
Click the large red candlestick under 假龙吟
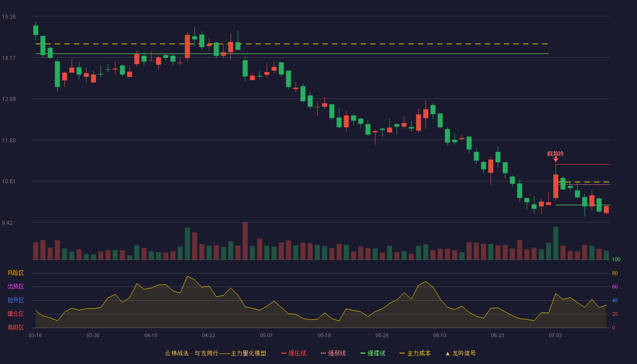tap(556, 186)
